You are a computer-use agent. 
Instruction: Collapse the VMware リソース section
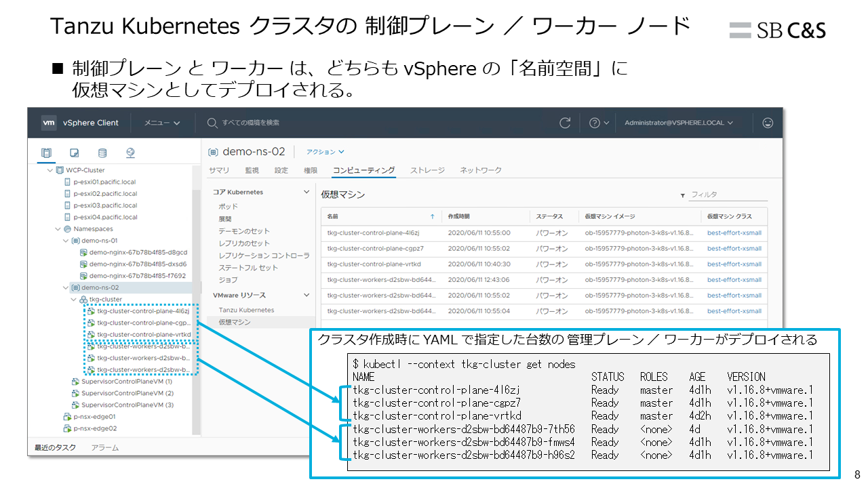click(306, 295)
